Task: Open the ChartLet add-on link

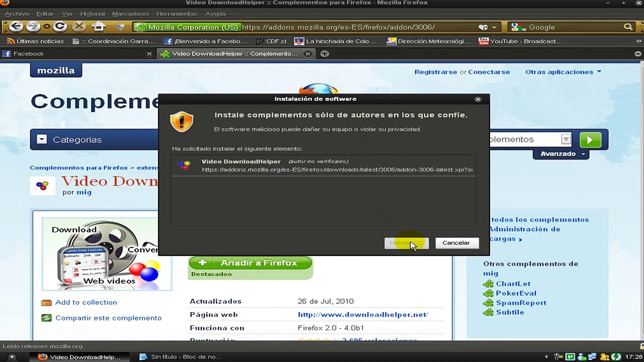Action: [513, 284]
